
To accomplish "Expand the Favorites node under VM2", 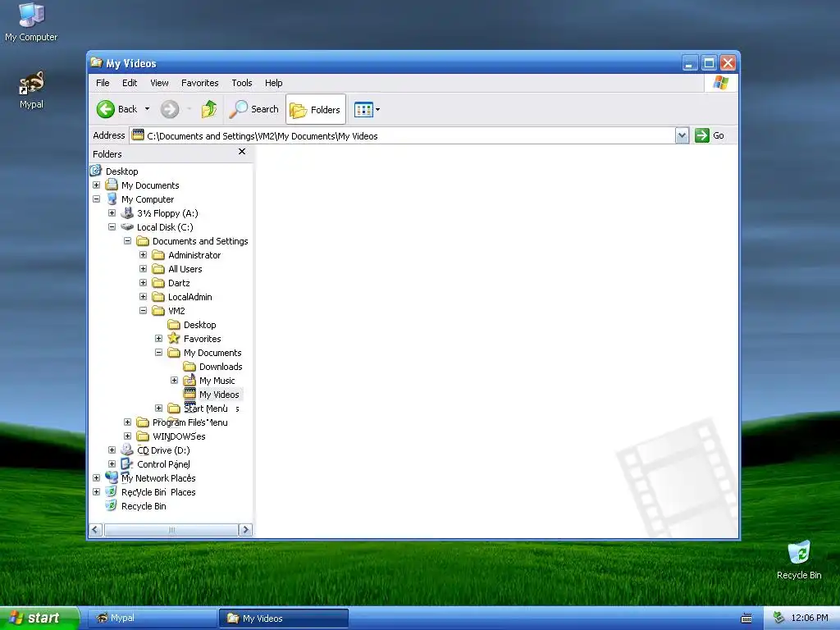I will click(158, 338).
